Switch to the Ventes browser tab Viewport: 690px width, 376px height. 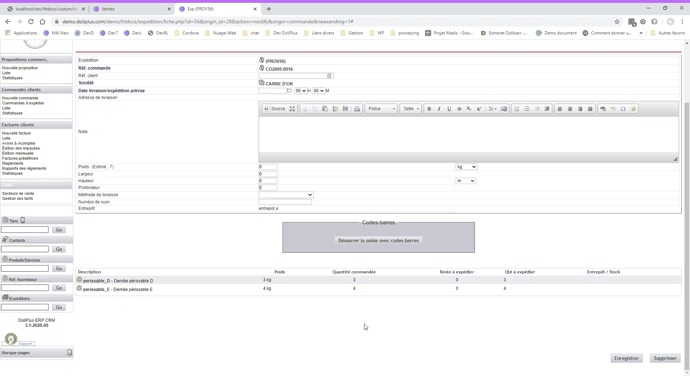[132, 9]
